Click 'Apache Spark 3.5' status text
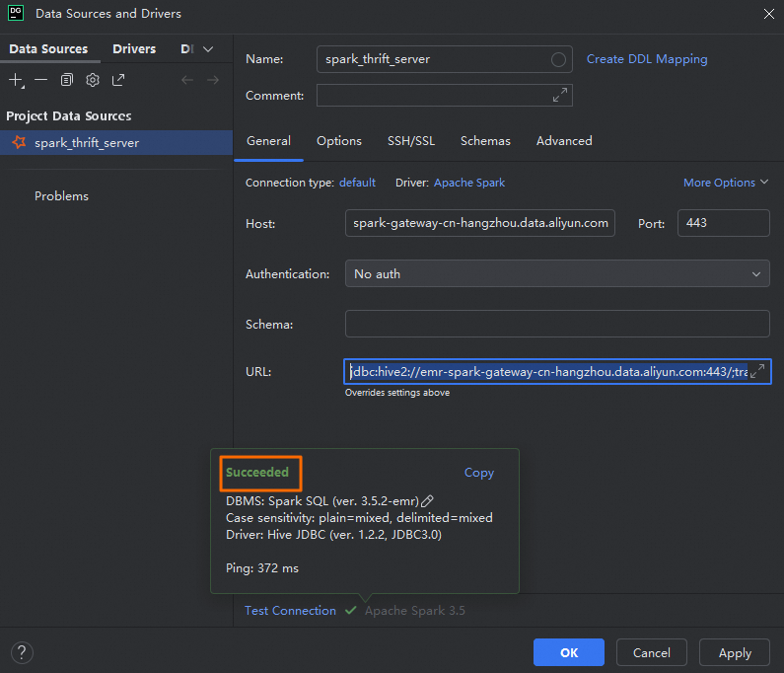Image resolution: width=784 pixels, height=673 pixels. click(415, 611)
